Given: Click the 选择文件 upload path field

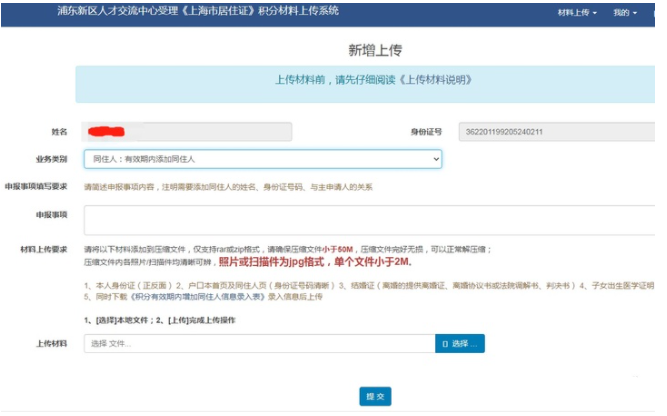Looking at the screenshot, I should point(258,344).
